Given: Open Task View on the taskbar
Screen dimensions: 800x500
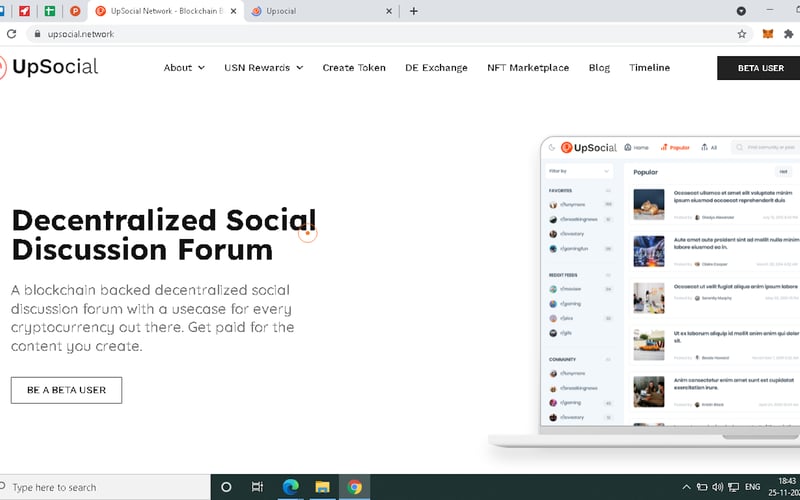Looking at the screenshot, I should [258, 487].
